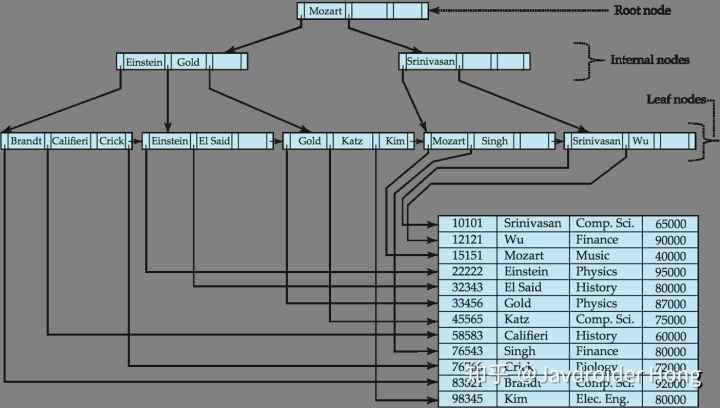Viewport: 720px width, 408px height.
Task: Click 'Mozart' name in table row 15151
Action: (524, 256)
